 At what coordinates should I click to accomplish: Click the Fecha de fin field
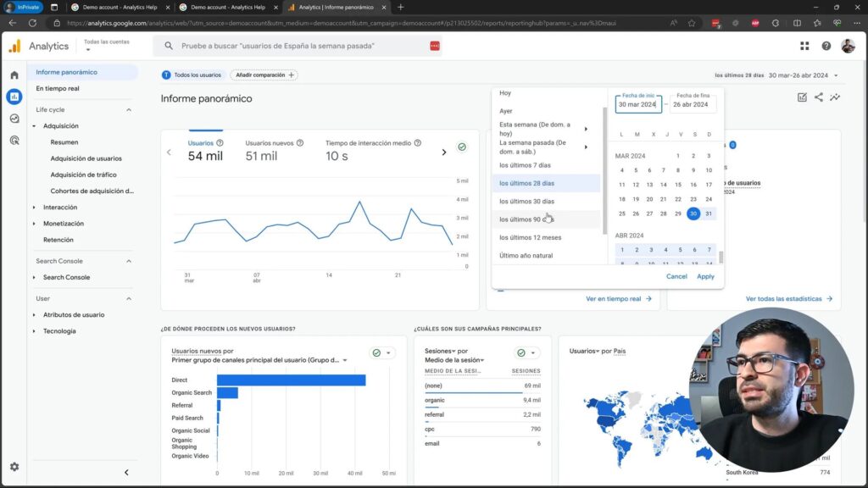point(693,104)
